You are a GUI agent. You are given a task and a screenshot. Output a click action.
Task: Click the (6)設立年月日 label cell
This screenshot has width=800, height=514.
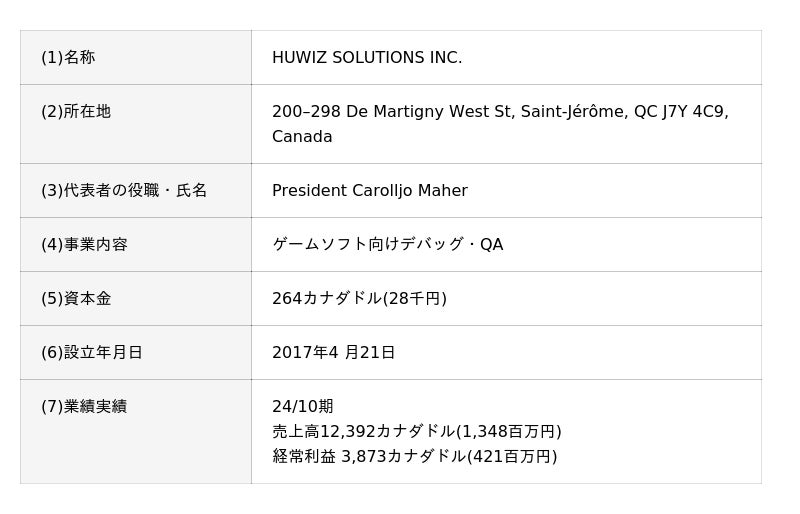[x=92, y=352]
